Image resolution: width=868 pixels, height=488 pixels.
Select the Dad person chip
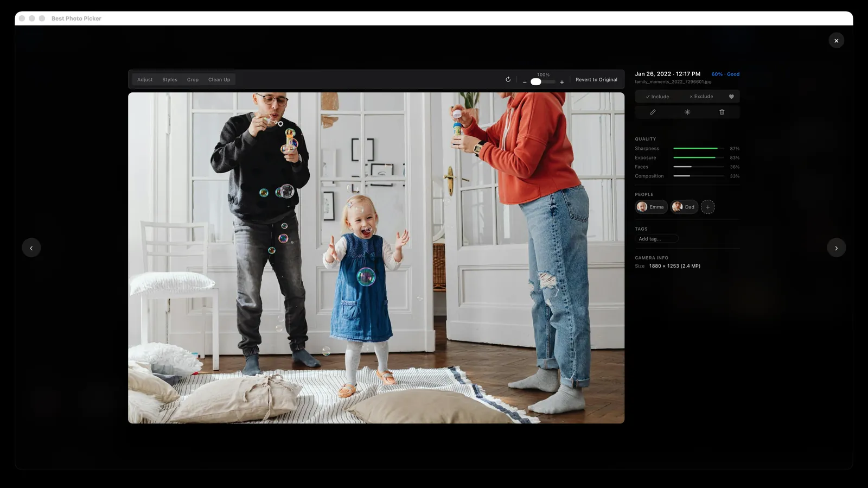coord(684,207)
